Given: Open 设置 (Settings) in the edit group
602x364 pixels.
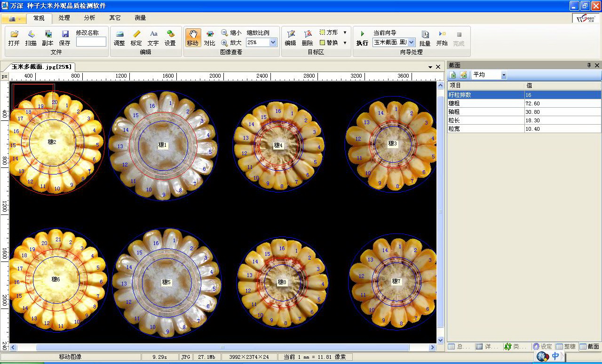Looking at the screenshot, I should tap(170, 34).
